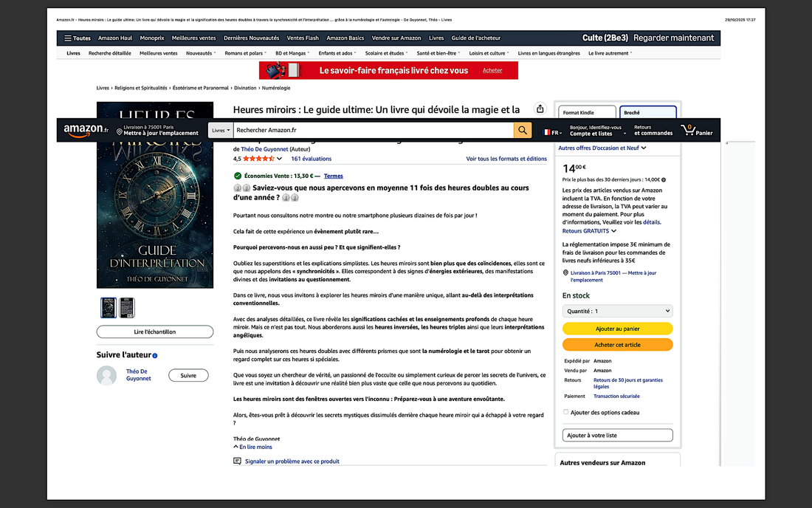Screen dimensions: 812x508
Task: Click the author's avatar picture
Action: click(107, 375)
